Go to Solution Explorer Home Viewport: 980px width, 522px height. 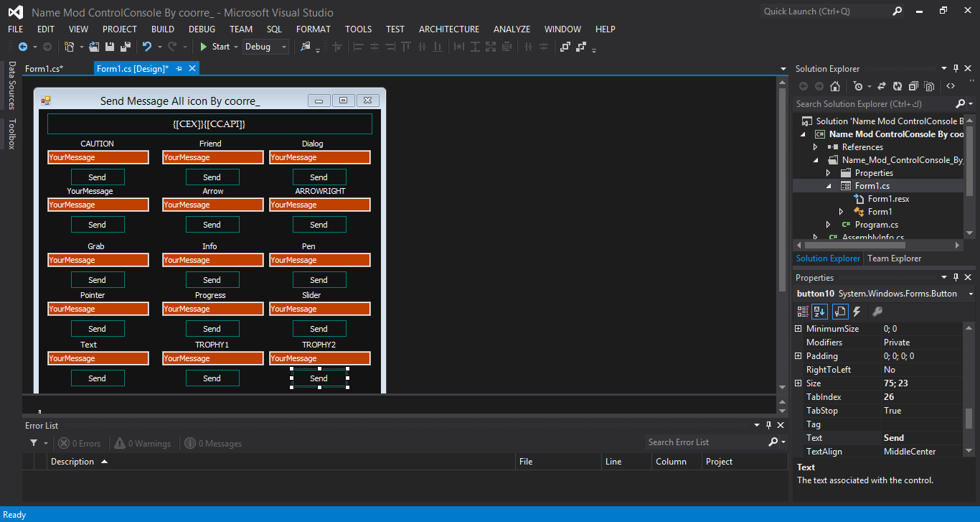click(835, 86)
